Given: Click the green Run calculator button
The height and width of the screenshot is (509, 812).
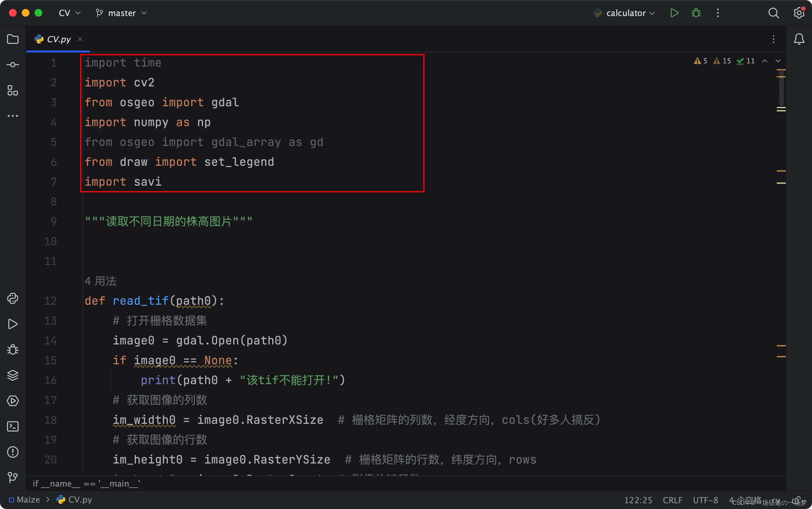Looking at the screenshot, I should (x=674, y=13).
